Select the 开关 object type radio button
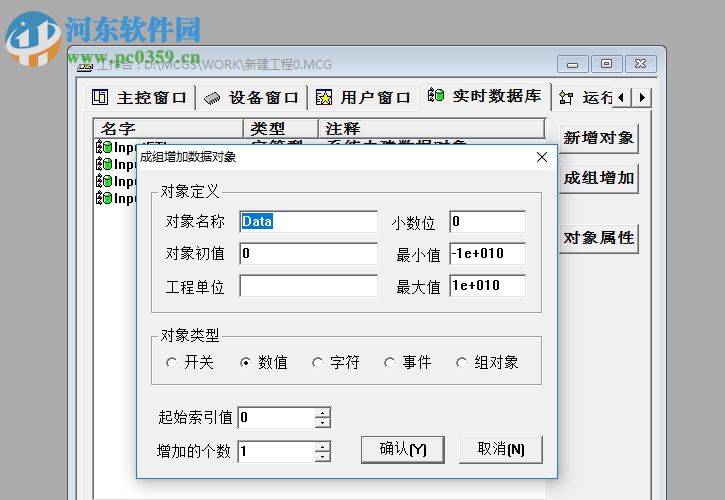 click(x=172, y=363)
